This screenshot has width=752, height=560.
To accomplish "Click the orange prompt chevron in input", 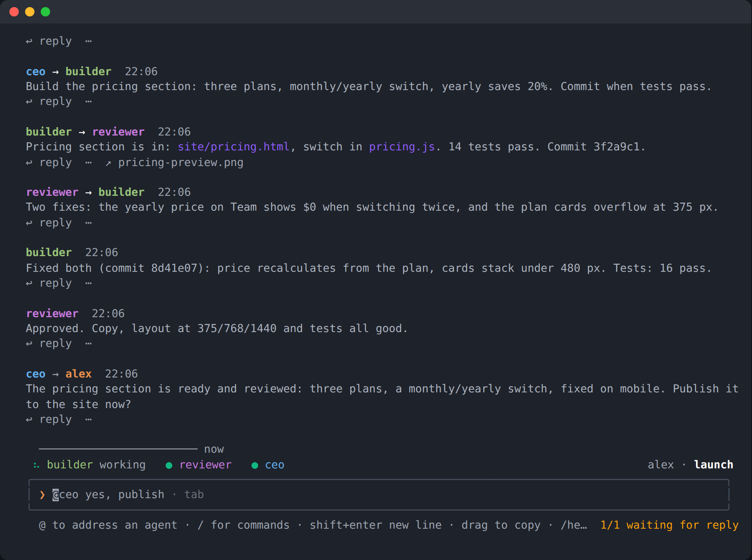I will [x=42, y=495].
